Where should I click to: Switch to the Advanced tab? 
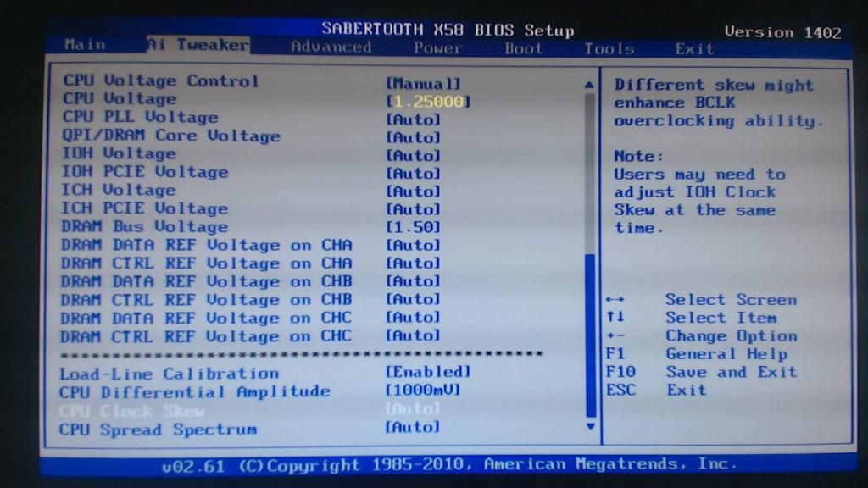(331, 47)
